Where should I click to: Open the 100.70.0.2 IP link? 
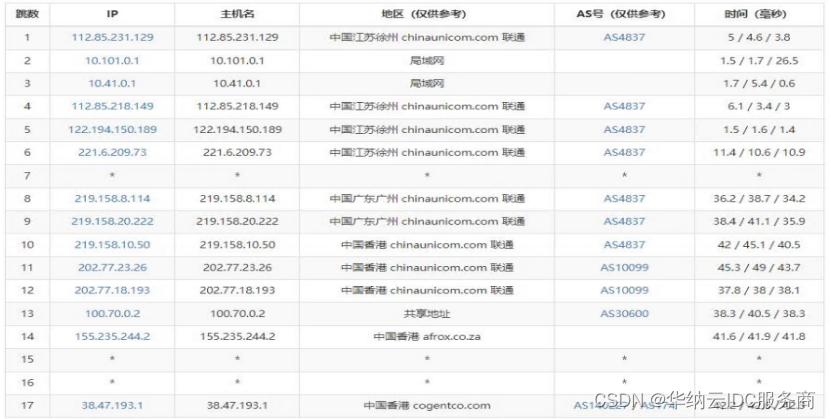pyautogui.click(x=112, y=313)
